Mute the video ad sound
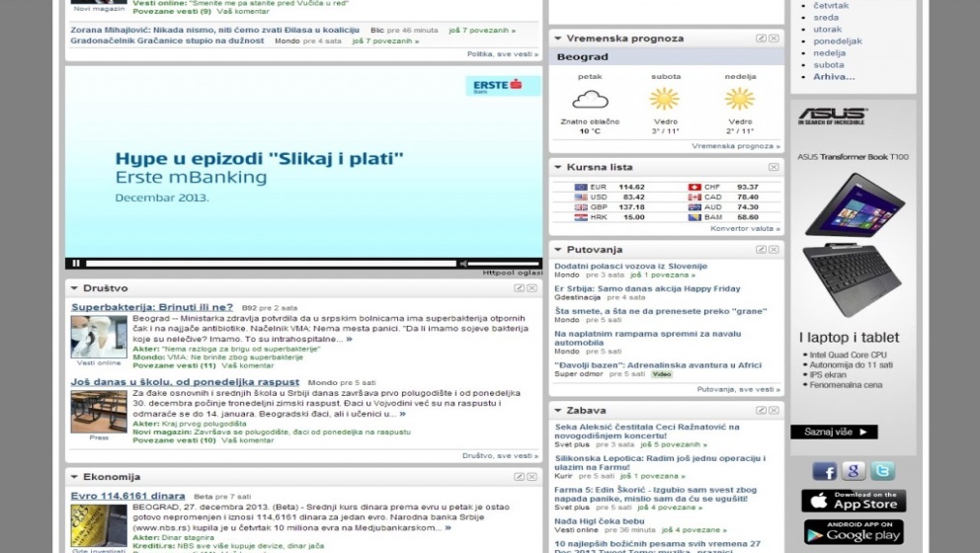This screenshot has height=553, width=980. (462, 264)
